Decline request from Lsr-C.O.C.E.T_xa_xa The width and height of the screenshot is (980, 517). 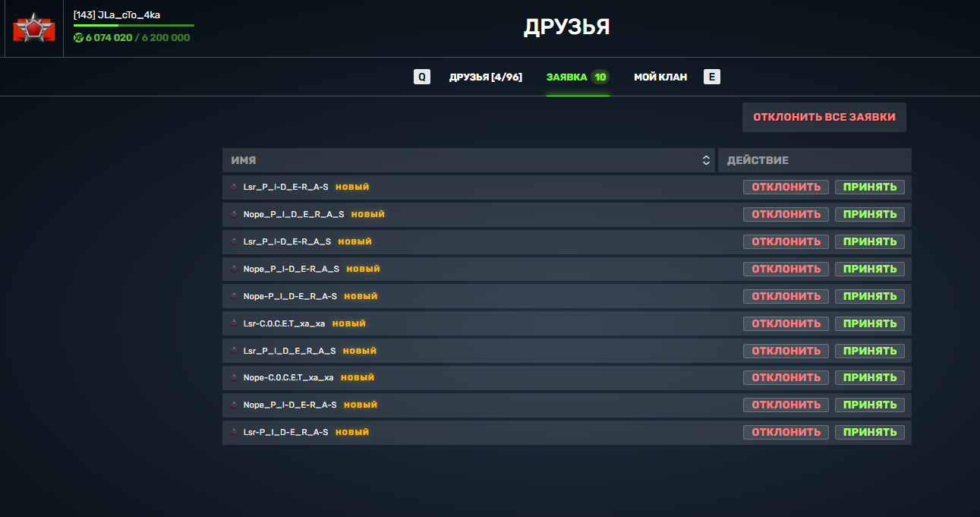(786, 323)
